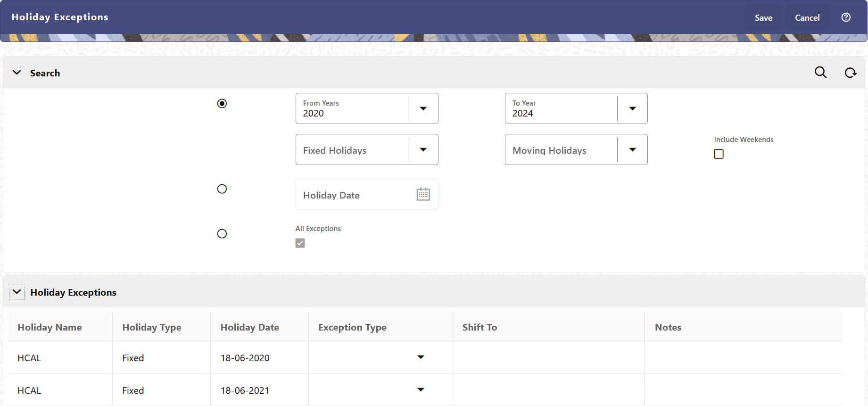Open the help question mark icon
This screenshot has height=406, width=868.
tap(846, 17)
